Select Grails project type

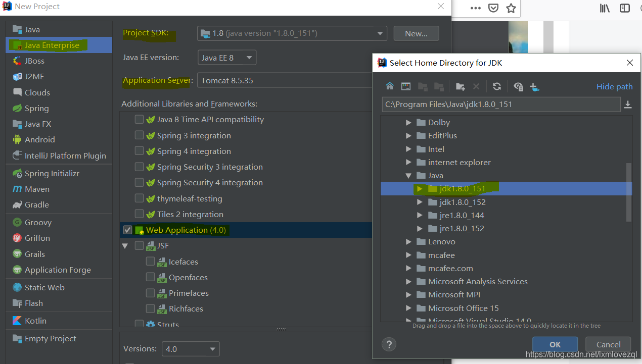point(59,254)
